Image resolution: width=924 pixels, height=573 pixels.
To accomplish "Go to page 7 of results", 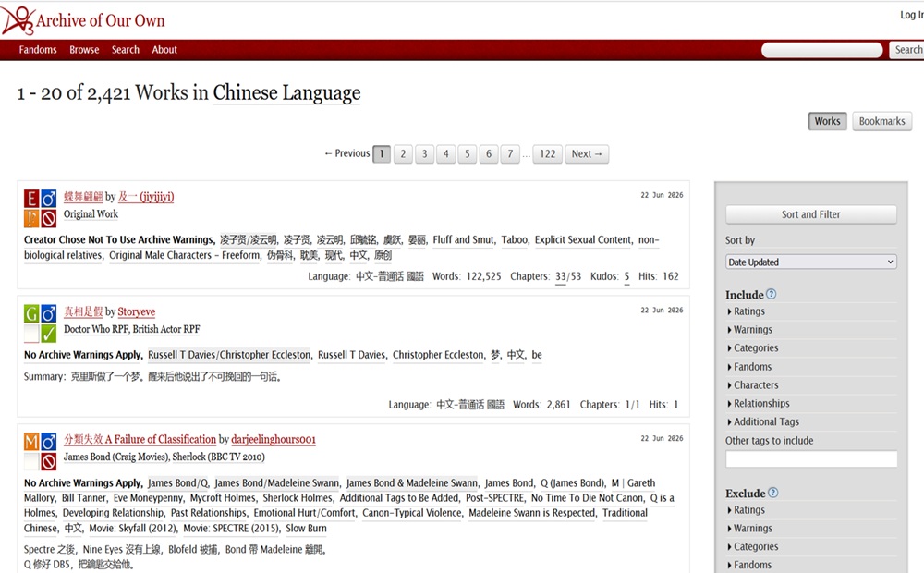I will pos(510,153).
